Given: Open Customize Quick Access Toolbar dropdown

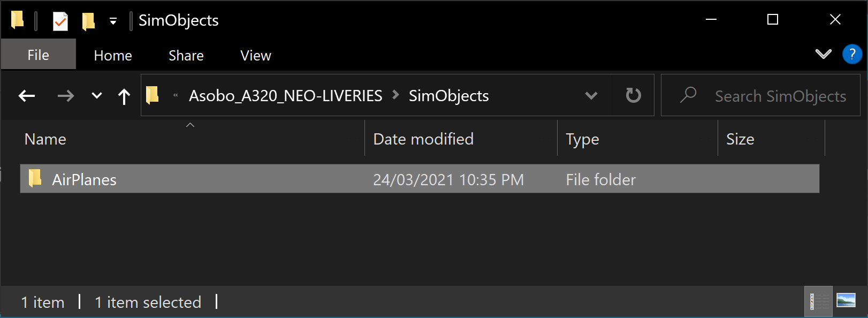Looking at the screenshot, I should [x=113, y=21].
